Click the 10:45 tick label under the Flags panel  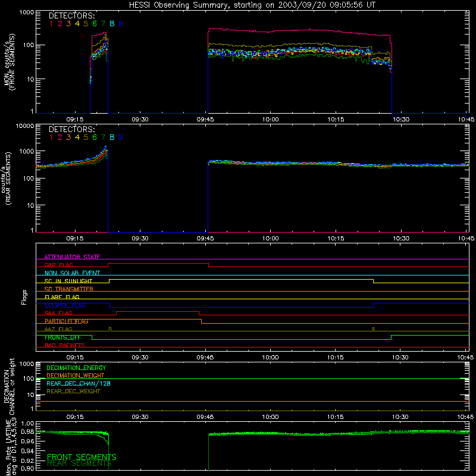pos(465,358)
